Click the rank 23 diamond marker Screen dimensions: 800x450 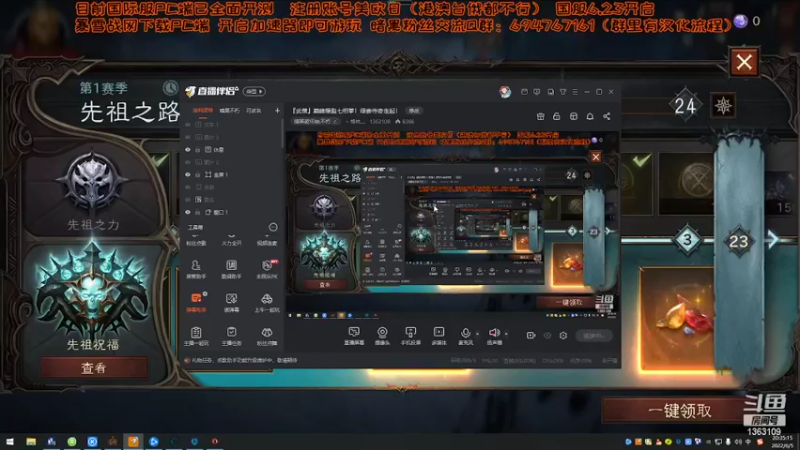738,241
